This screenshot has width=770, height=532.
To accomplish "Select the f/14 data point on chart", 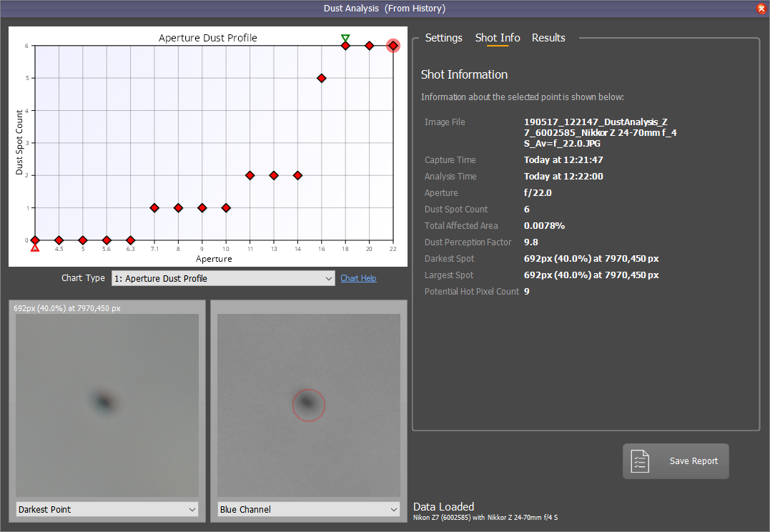I will click(x=297, y=175).
